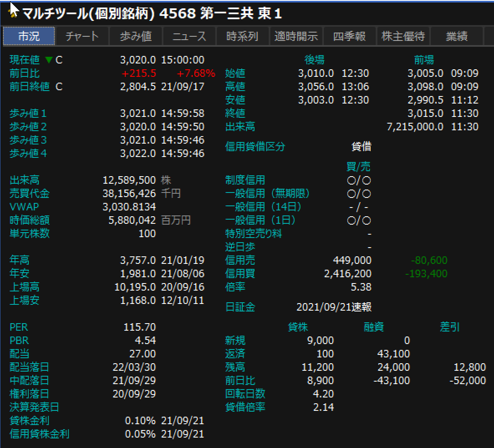Click the green down-triangle next to 現在値
Screen dimensions: 494x448
tap(48, 60)
